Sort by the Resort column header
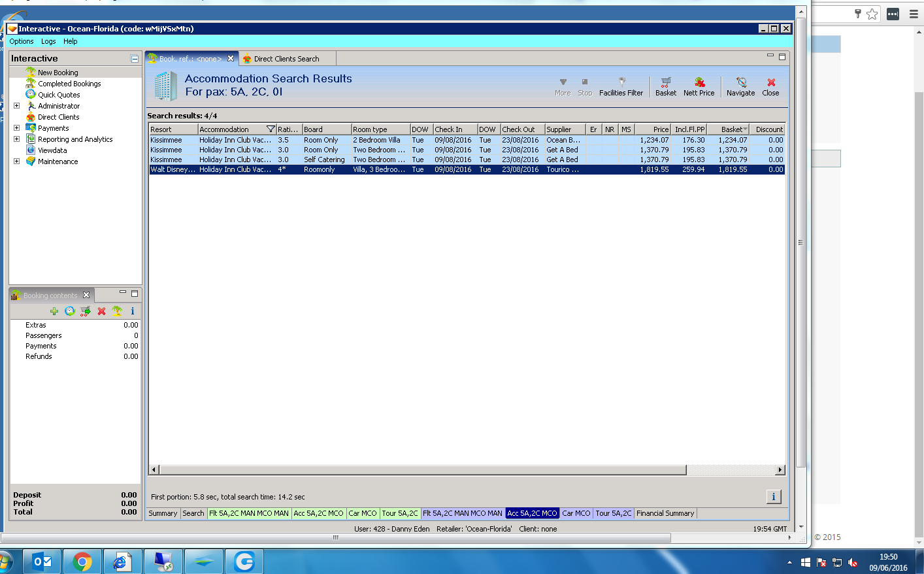This screenshot has width=924, height=574. (174, 129)
